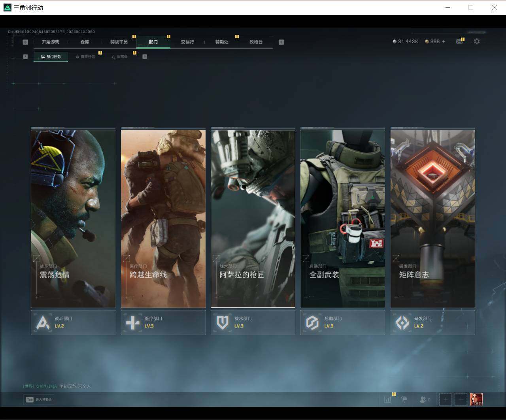Go to the 交易行 tab
The height and width of the screenshot is (420, 506).
187,42
